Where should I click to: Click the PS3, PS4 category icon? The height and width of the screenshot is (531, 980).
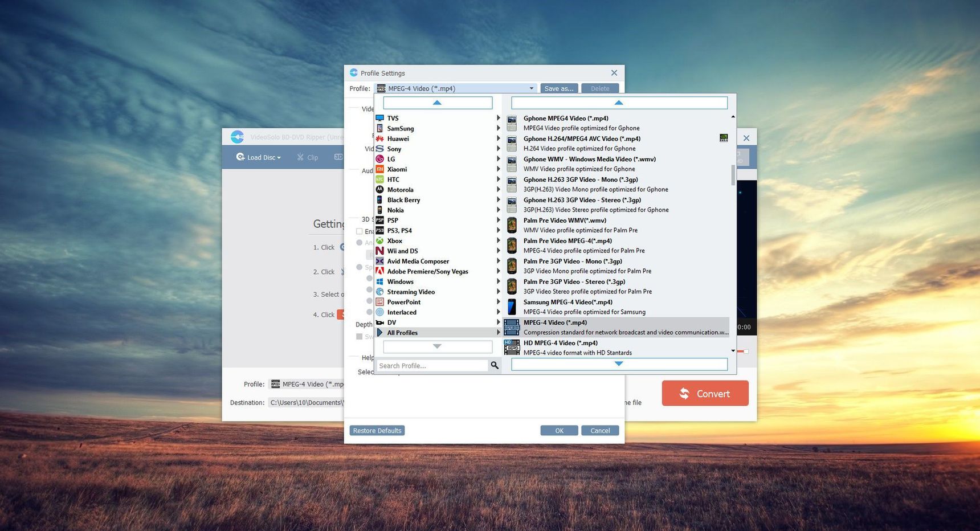(x=379, y=231)
